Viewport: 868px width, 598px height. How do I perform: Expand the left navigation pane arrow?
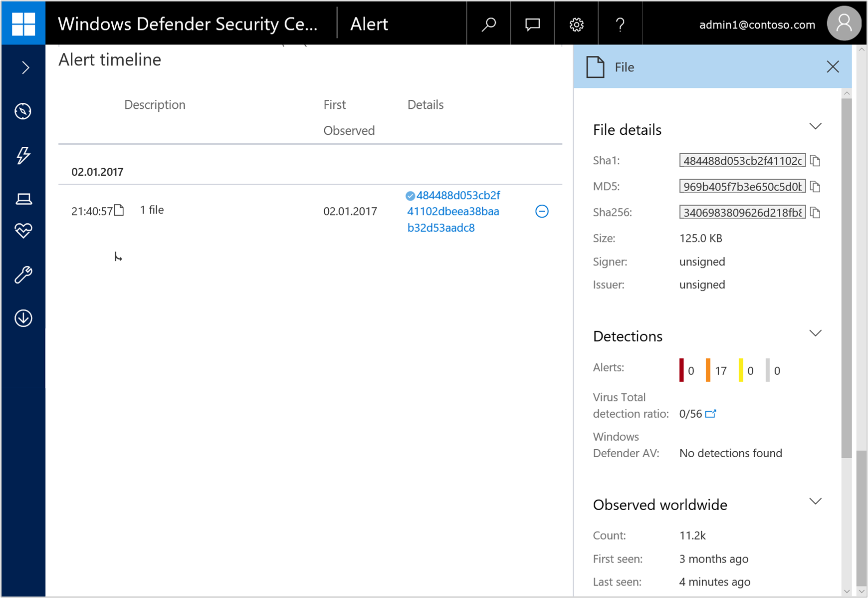[25, 67]
